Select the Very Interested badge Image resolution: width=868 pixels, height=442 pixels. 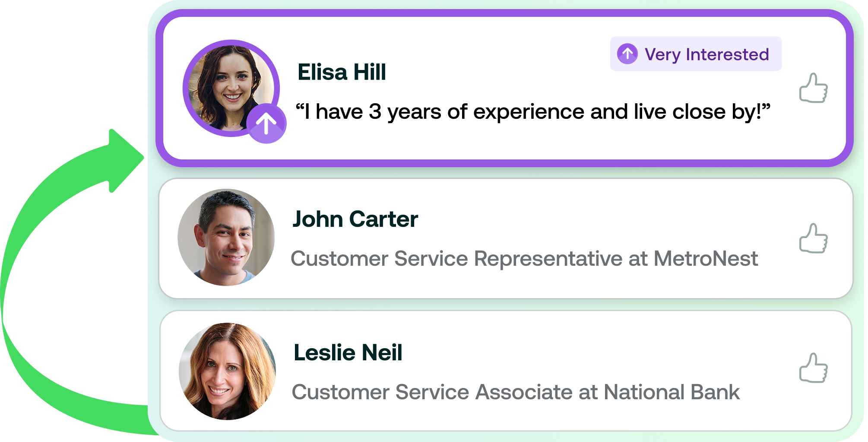pos(696,54)
